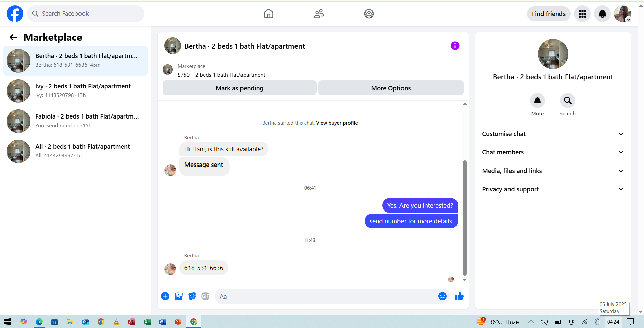Expand Privacy and support section
The height and width of the screenshot is (328, 644).
[553, 189]
